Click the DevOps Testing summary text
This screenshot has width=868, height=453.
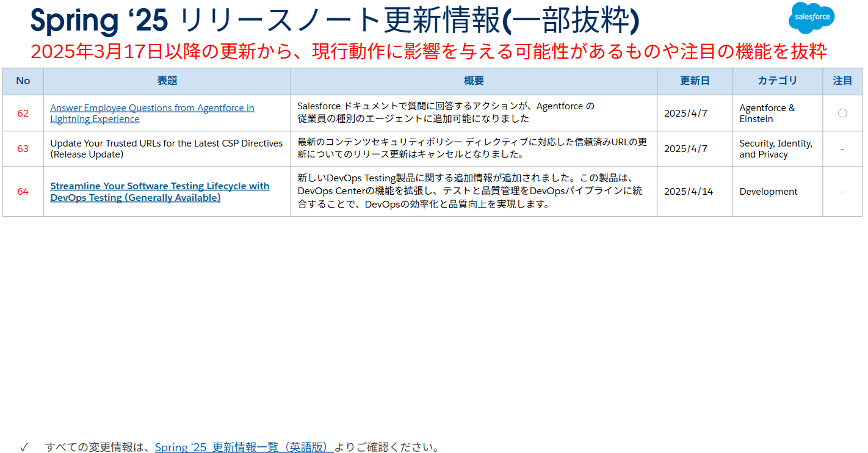coord(469,191)
